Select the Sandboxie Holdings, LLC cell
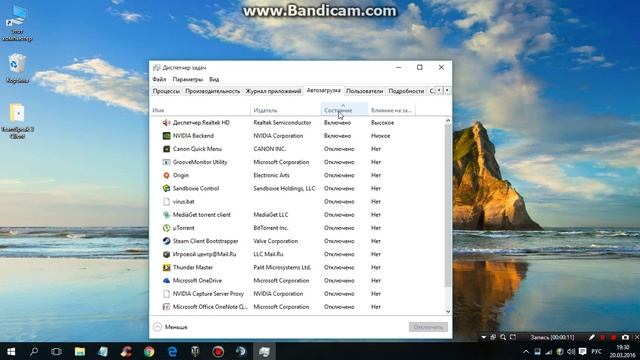This screenshot has width=640, height=360. pyautogui.click(x=284, y=188)
